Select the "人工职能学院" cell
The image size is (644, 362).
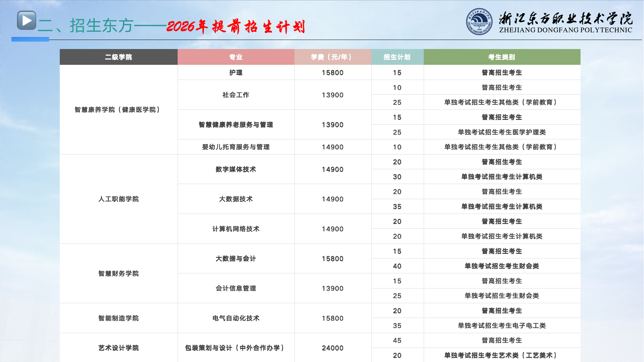pos(119,199)
